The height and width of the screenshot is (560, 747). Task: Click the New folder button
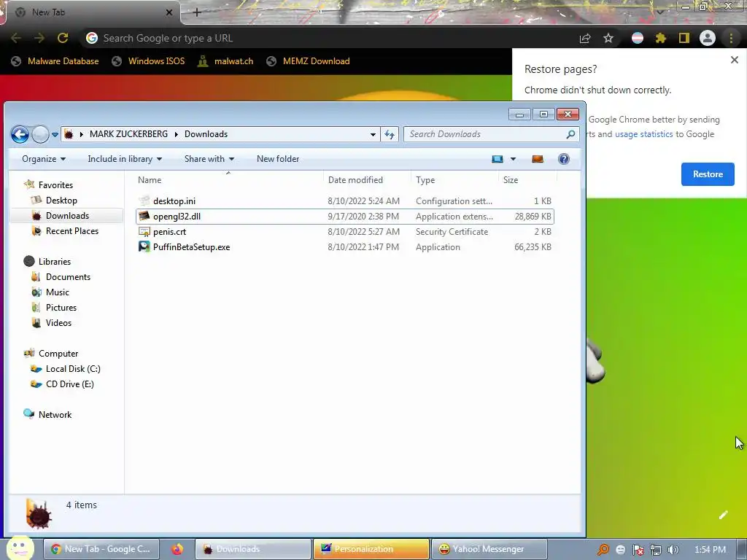coord(278,159)
